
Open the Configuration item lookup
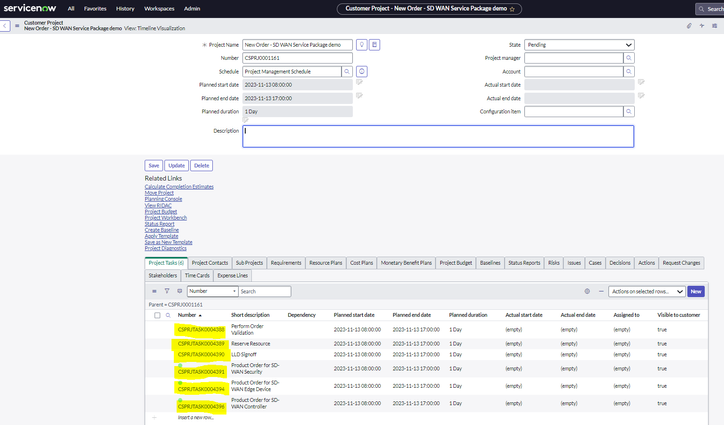click(x=628, y=111)
